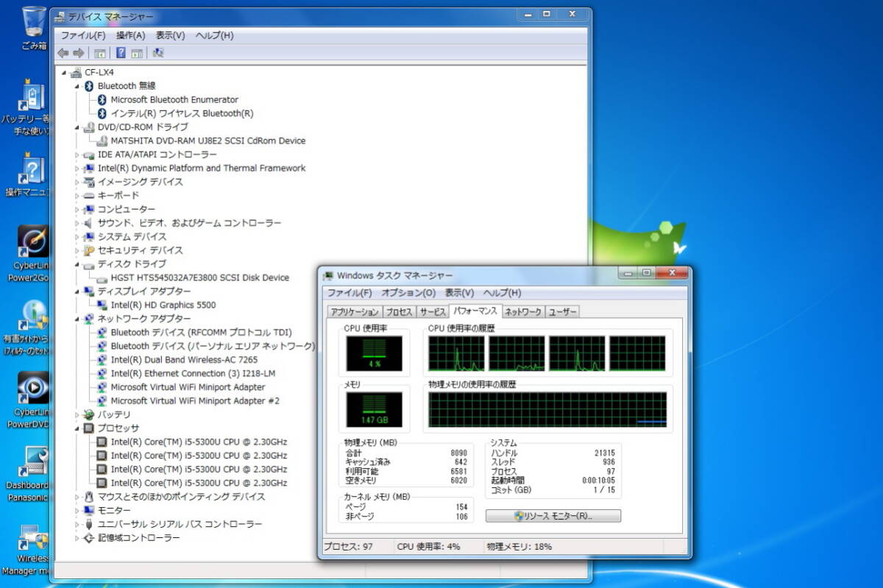This screenshot has height=588, width=883.
Task: Select Microsoft Virtual WiFi Miniport Adapter #2
Action: 195,401
